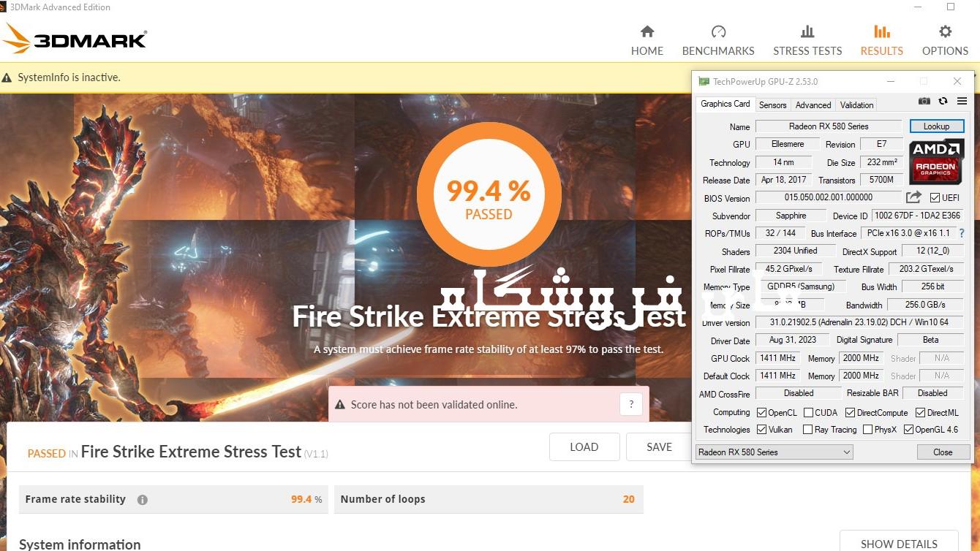Image resolution: width=980 pixels, height=551 pixels.
Task: Click the warning triangle in the score validation notice
Action: pos(340,404)
